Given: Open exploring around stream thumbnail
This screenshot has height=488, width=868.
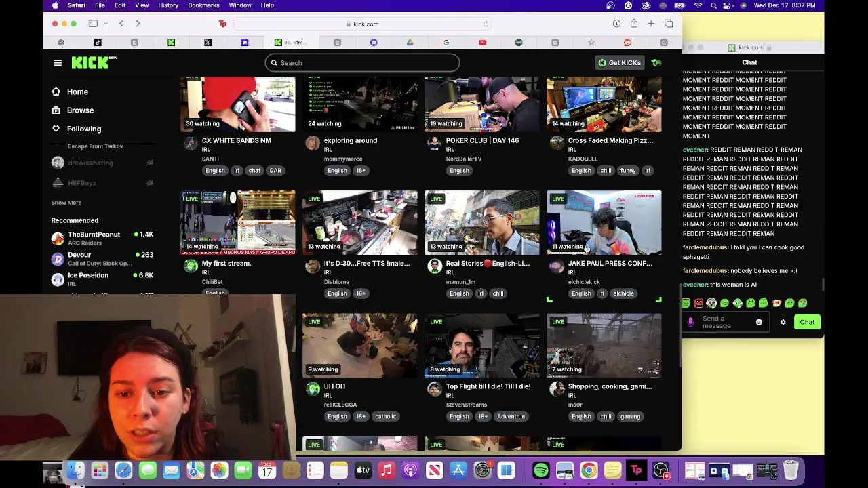Looking at the screenshot, I should (x=360, y=104).
